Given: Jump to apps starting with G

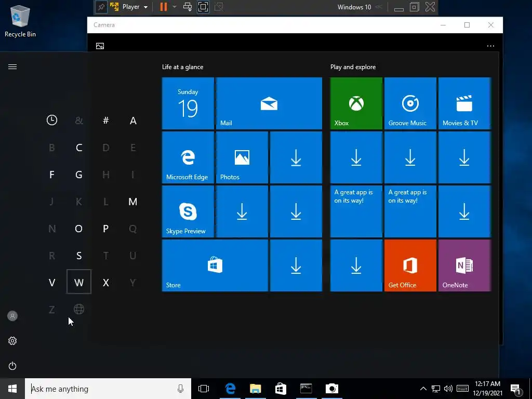Looking at the screenshot, I should coord(79,175).
